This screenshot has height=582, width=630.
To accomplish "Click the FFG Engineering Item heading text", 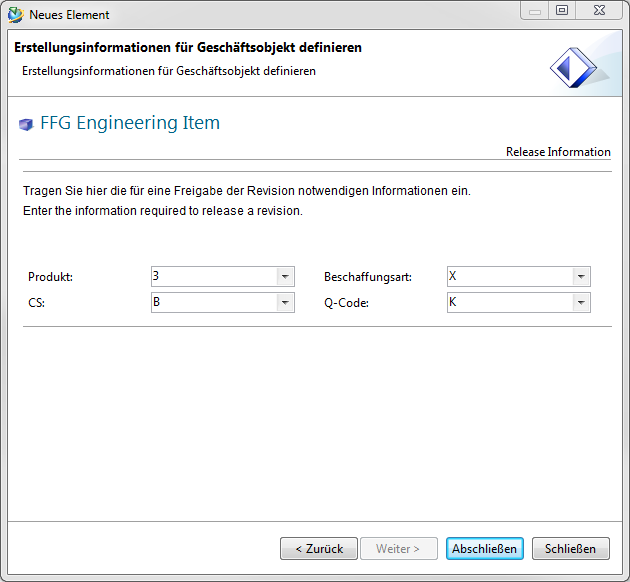I will pyautogui.click(x=129, y=124).
